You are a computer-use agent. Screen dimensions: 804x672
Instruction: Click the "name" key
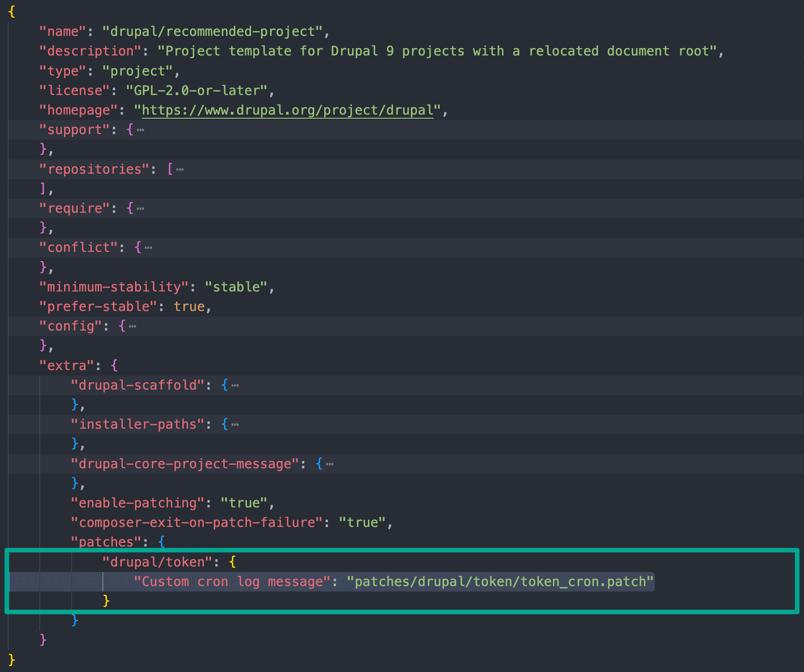click(63, 31)
